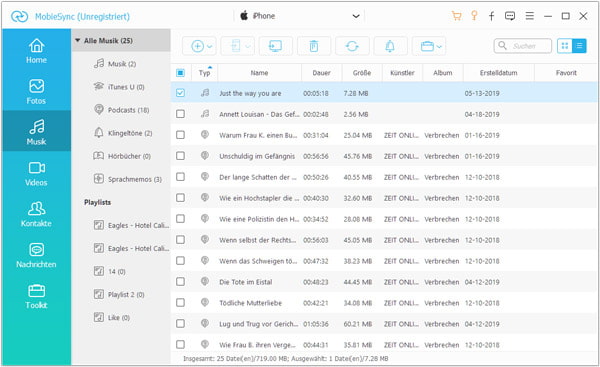Image resolution: width=600 pixels, height=367 pixels.
Task: Open the add button dropdown arrow
Action: (x=210, y=47)
